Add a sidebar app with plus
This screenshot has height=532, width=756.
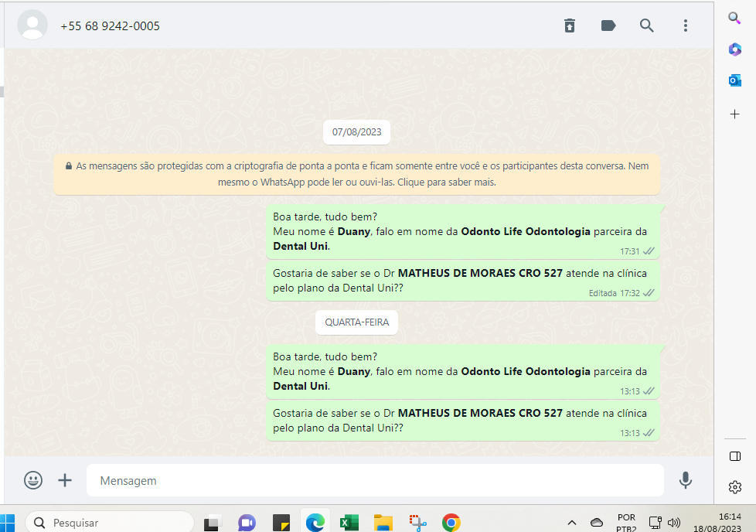[735, 114]
